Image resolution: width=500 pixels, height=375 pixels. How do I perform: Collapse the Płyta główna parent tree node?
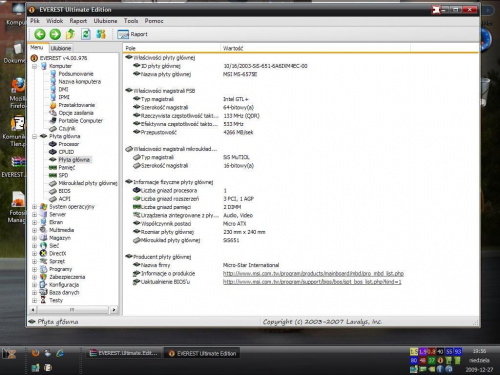tap(34, 136)
